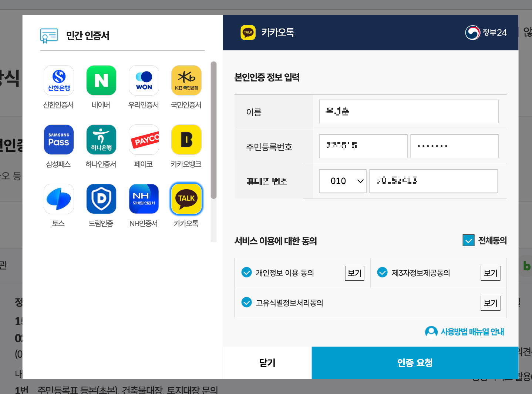The image size is (532, 394).
Task: Choose the Hana Bank certificate icon
Action: point(101,140)
